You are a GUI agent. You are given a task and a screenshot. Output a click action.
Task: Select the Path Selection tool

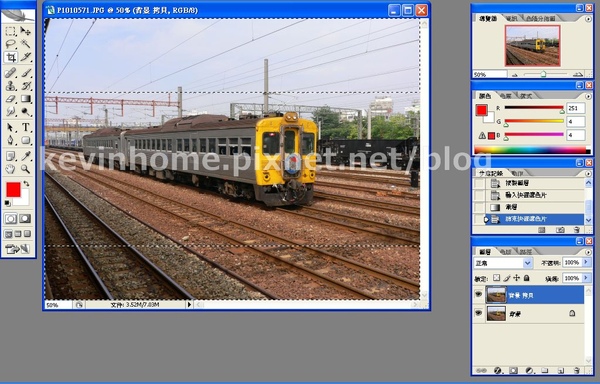coord(11,127)
